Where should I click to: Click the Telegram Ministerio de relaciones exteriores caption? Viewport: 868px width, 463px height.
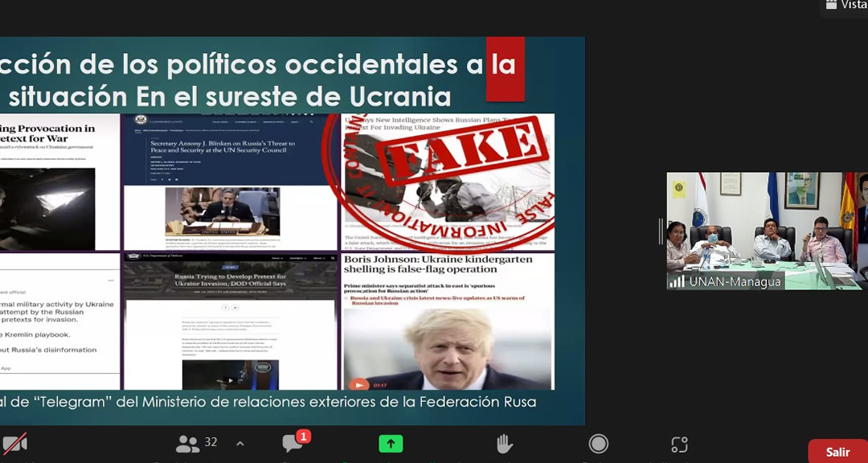(268, 402)
